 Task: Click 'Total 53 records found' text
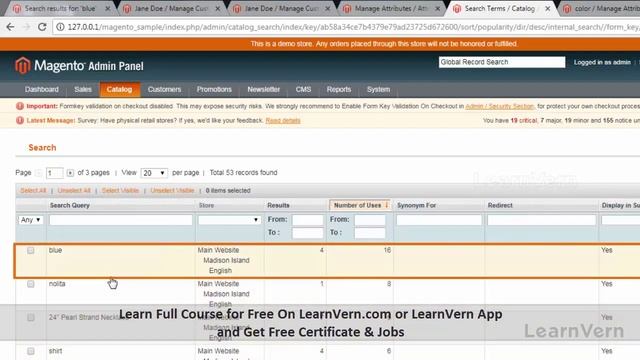coord(243,173)
